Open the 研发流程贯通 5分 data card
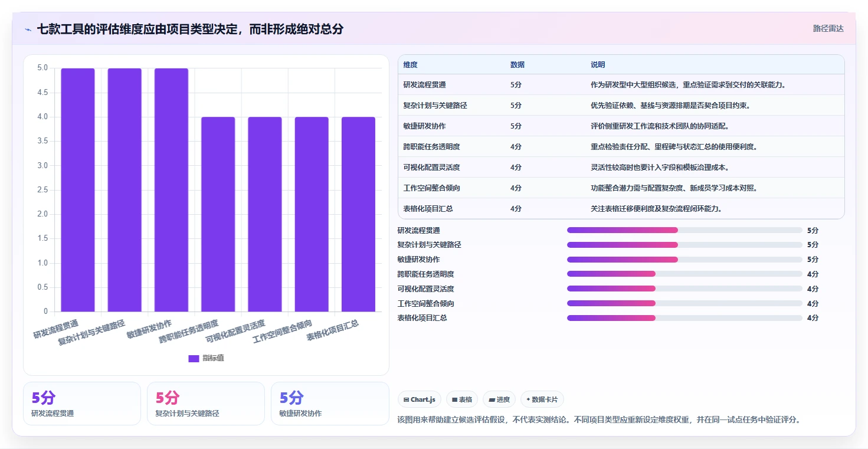This screenshot has width=868, height=449. tap(82, 404)
